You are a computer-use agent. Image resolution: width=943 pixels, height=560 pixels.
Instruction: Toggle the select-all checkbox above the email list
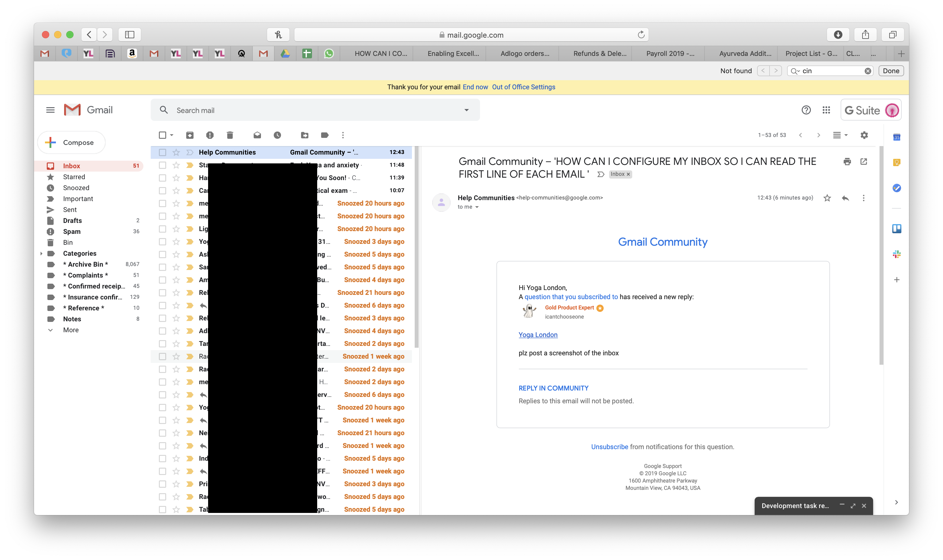pos(162,135)
